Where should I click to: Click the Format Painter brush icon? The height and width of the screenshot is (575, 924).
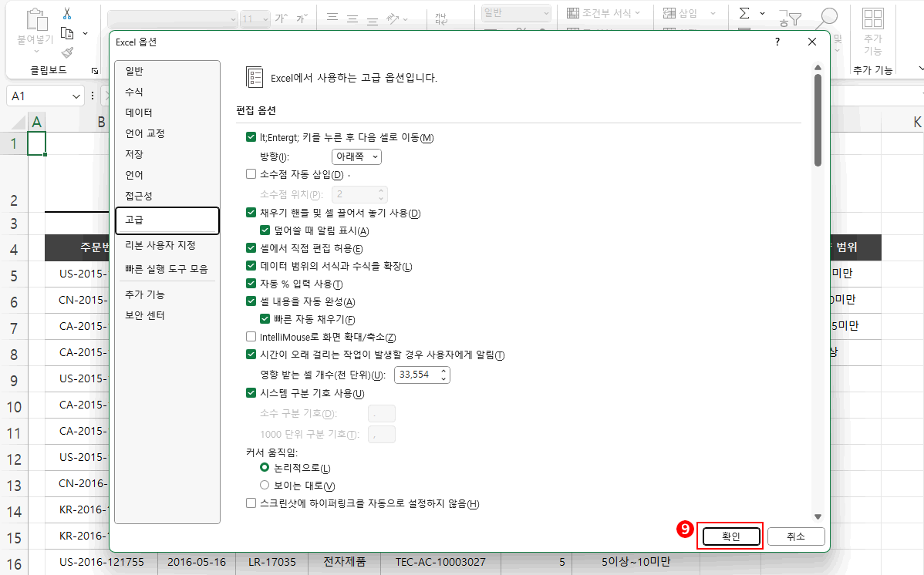pyautogui.click(x=68, y=52)
